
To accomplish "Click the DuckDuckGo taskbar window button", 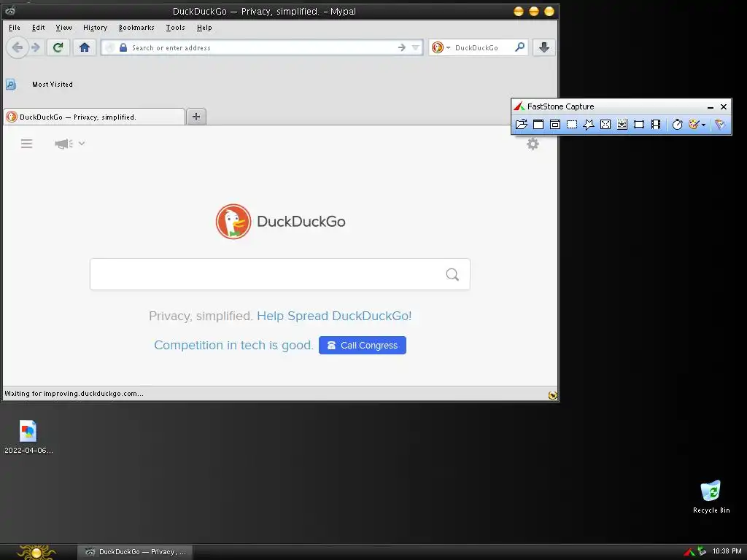I will point(135,552).
